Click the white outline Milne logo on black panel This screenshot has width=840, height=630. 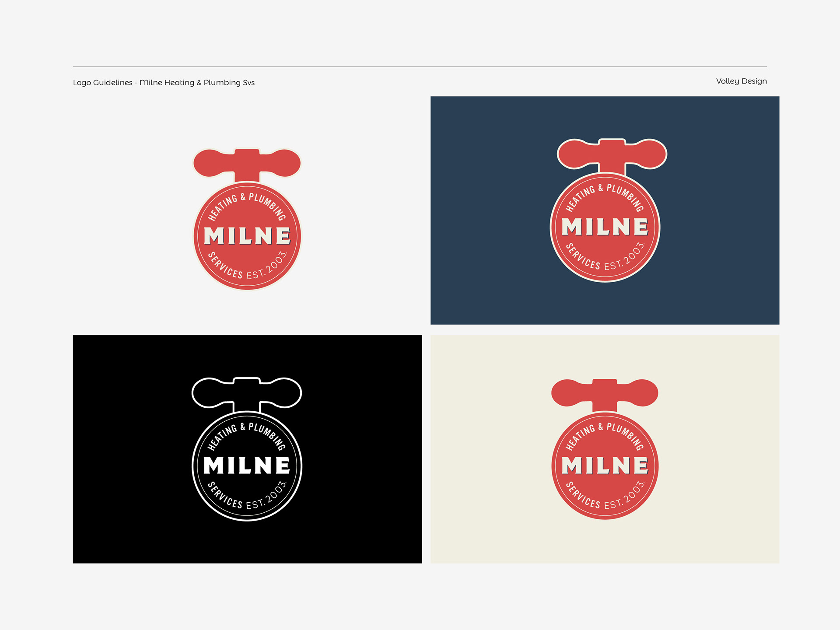(x=247, y=449)
